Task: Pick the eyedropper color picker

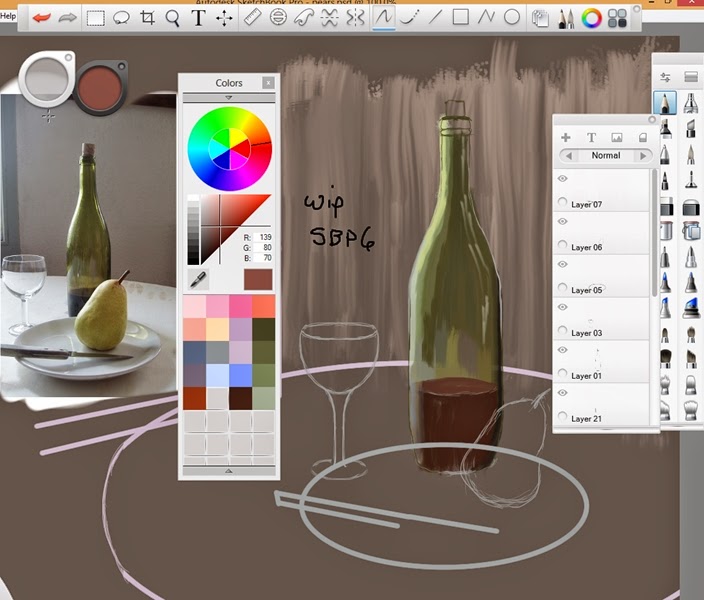Action: point(198,279)
